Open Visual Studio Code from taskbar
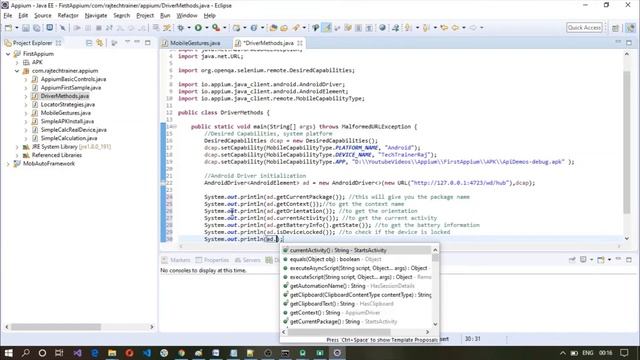The width and height of the screenshot is (640, 360). point(147,353)
